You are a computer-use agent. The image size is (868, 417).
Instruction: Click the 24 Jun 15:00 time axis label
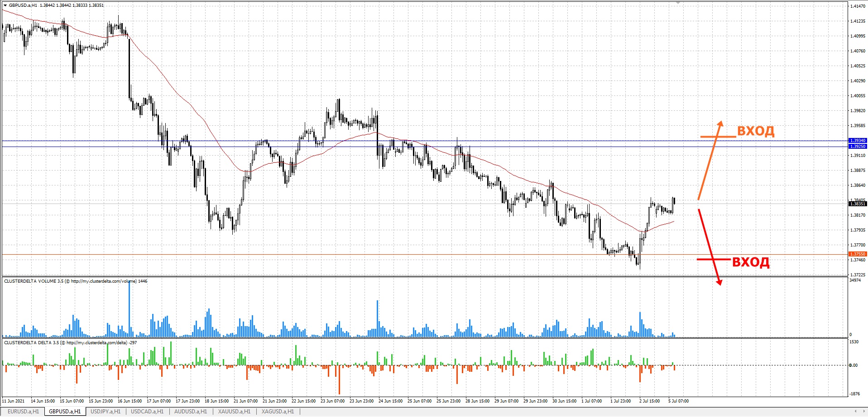coord(390,401)
